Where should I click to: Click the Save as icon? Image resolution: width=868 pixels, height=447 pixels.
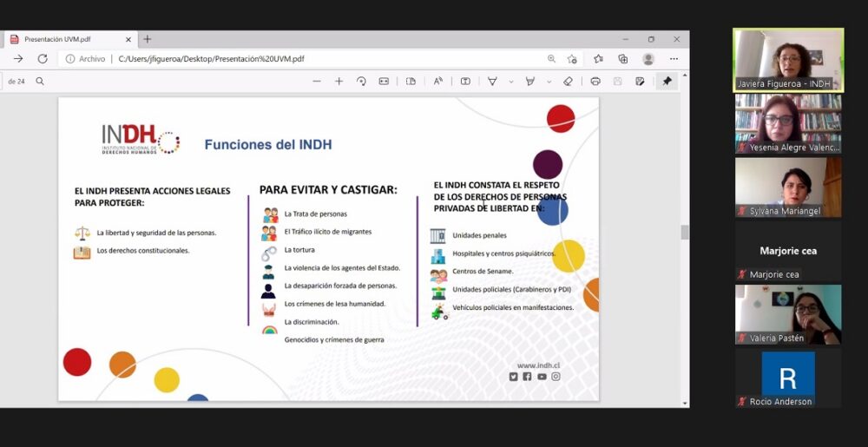(640, 82)
